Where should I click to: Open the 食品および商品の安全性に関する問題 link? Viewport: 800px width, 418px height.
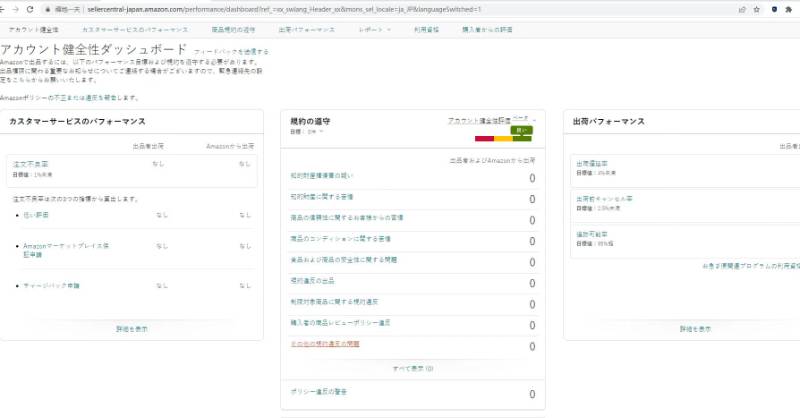click(x=343, y=260)
